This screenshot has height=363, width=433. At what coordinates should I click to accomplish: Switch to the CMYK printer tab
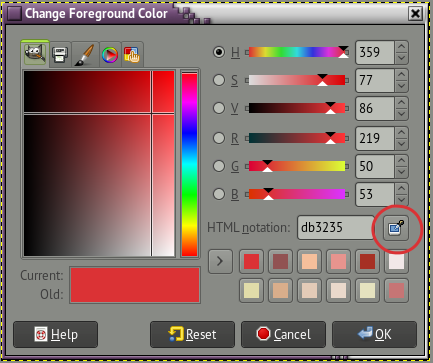pos(60,55)
